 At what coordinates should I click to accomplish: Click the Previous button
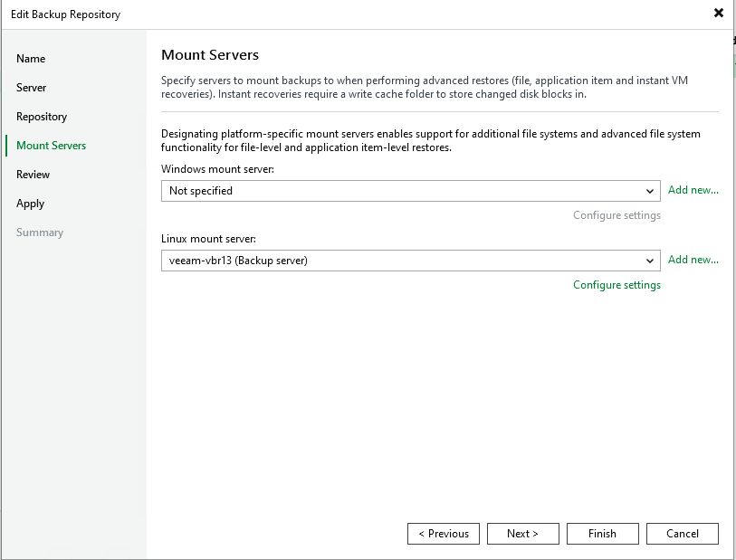coord(444,534)
